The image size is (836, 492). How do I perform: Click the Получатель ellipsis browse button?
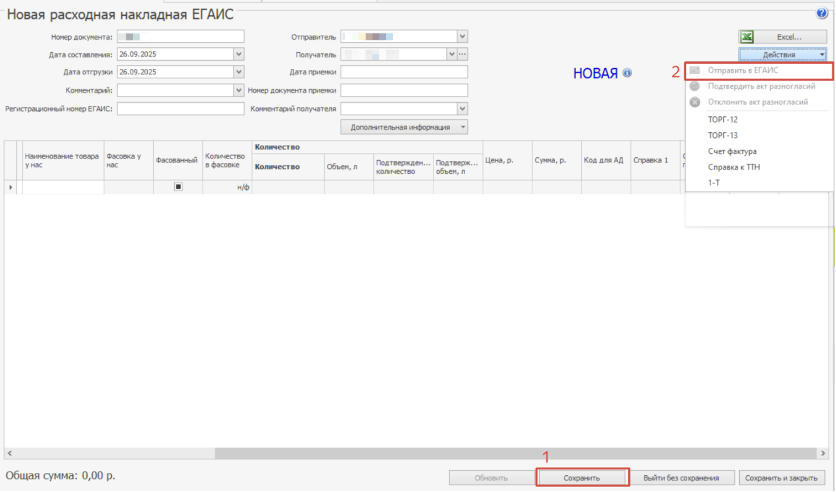(462, 54)
